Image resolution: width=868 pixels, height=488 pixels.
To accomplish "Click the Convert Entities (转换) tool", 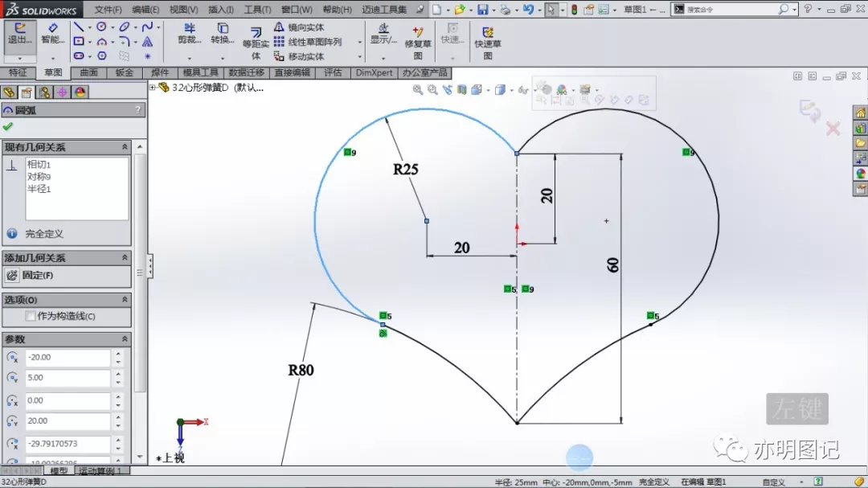I will coord(223,34).
